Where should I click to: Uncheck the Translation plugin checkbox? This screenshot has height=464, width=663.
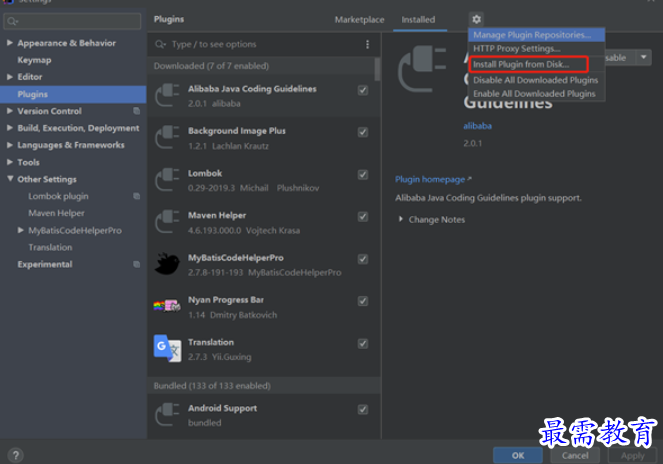363,343
